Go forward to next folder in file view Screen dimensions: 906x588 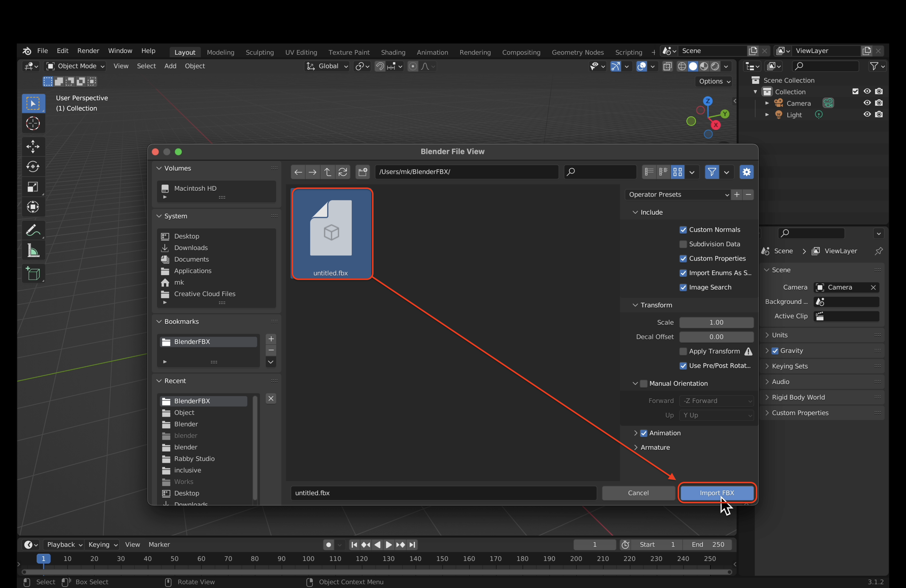(312, 172)
